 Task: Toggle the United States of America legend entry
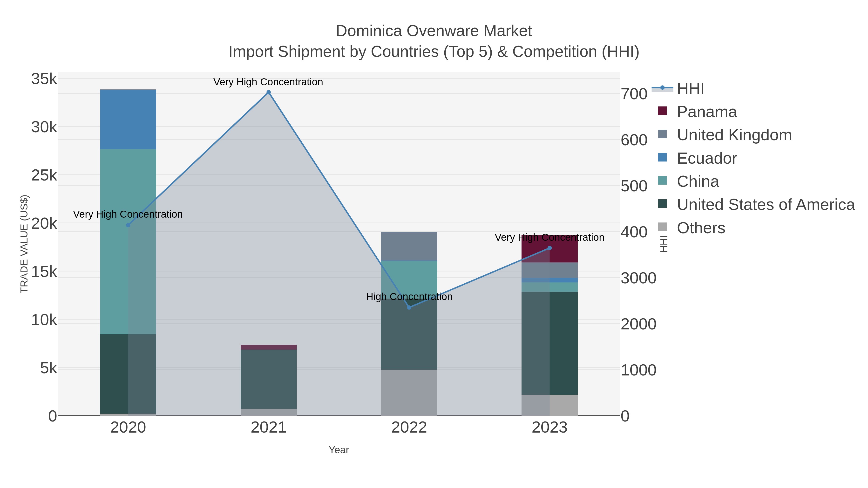coord(756,204)
